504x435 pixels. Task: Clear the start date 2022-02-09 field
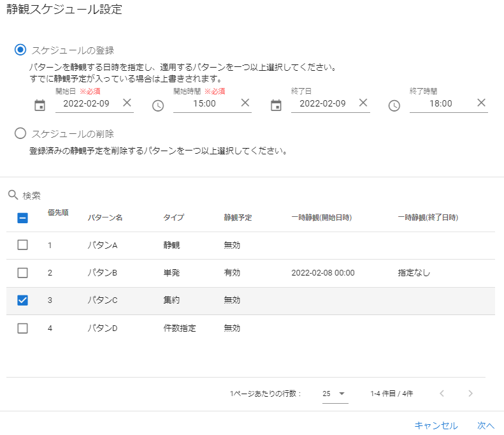pos(127,103)
